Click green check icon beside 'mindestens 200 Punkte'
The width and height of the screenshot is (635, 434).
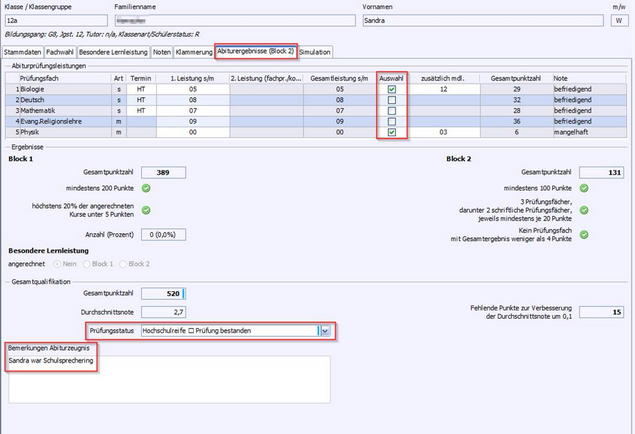click(146, 187)
